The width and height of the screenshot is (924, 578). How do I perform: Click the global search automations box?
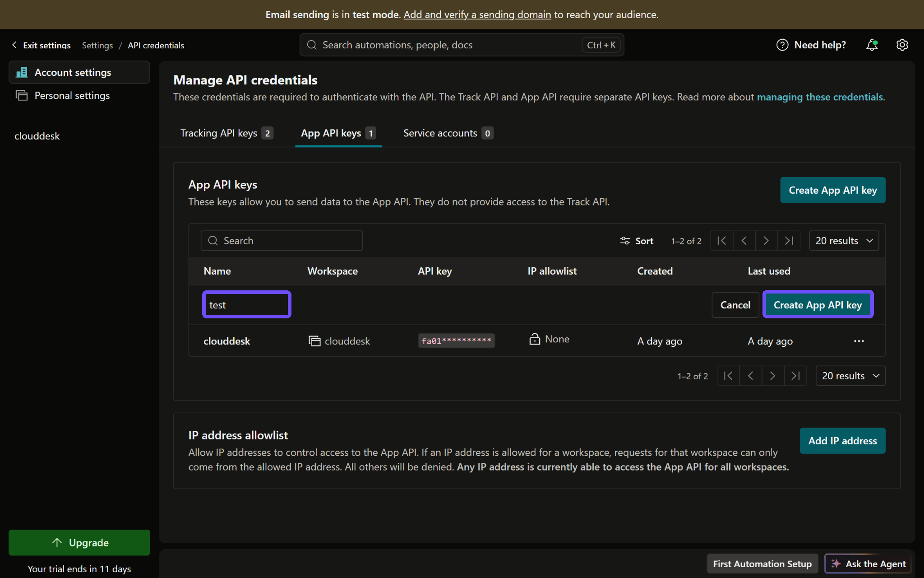coord(462,45)
